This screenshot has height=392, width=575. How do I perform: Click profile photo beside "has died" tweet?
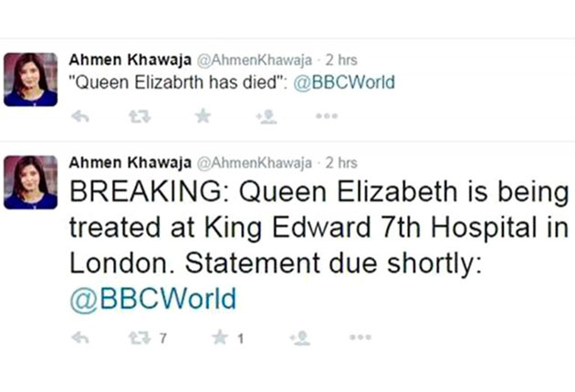coord(31,79)
